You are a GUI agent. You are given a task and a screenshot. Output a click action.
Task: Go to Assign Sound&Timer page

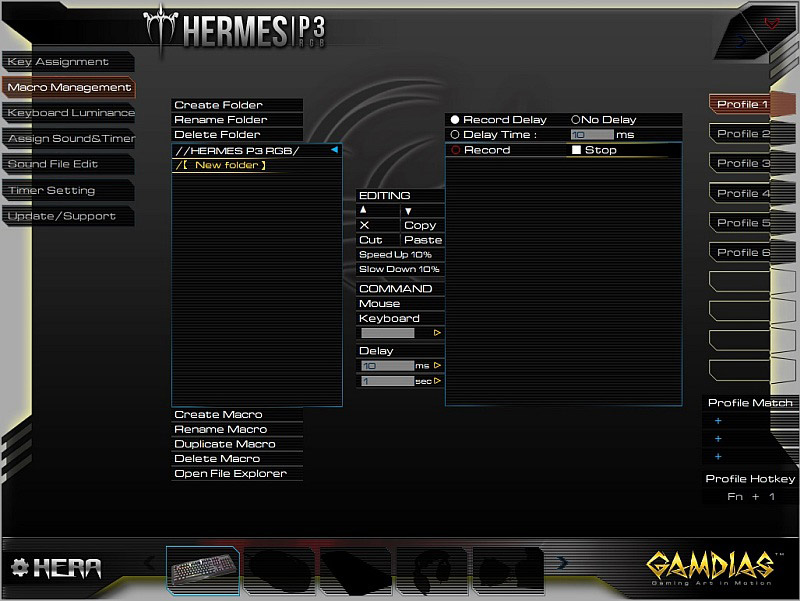click(x=69, y=138)
